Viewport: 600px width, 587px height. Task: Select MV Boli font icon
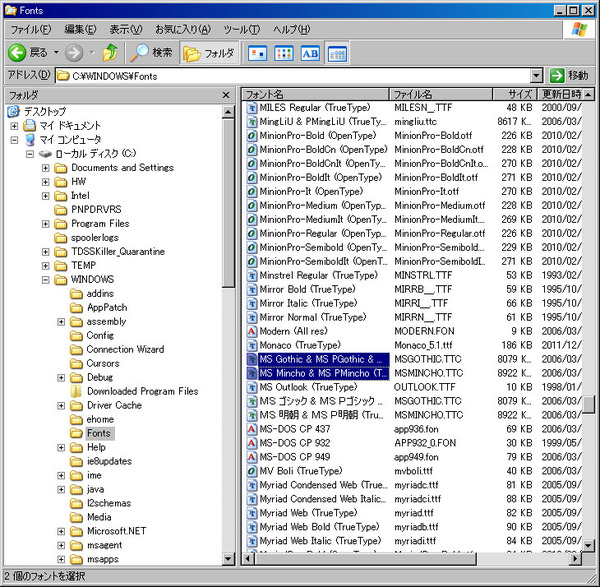(251, 471)
